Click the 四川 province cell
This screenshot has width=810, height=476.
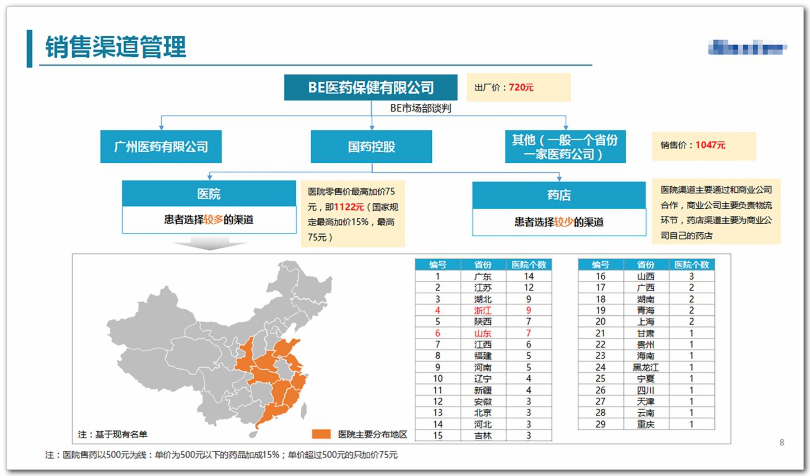646,390
